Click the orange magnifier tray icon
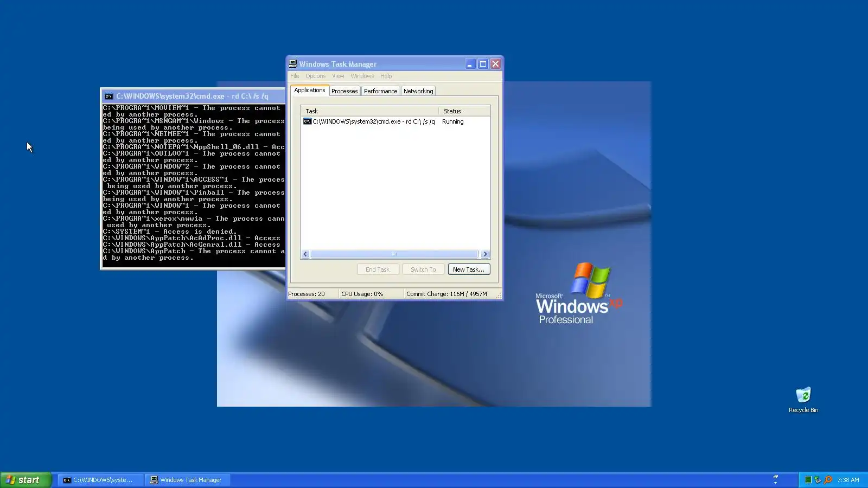The height and width of the screenshot is (488, 868). pos(828,480)
